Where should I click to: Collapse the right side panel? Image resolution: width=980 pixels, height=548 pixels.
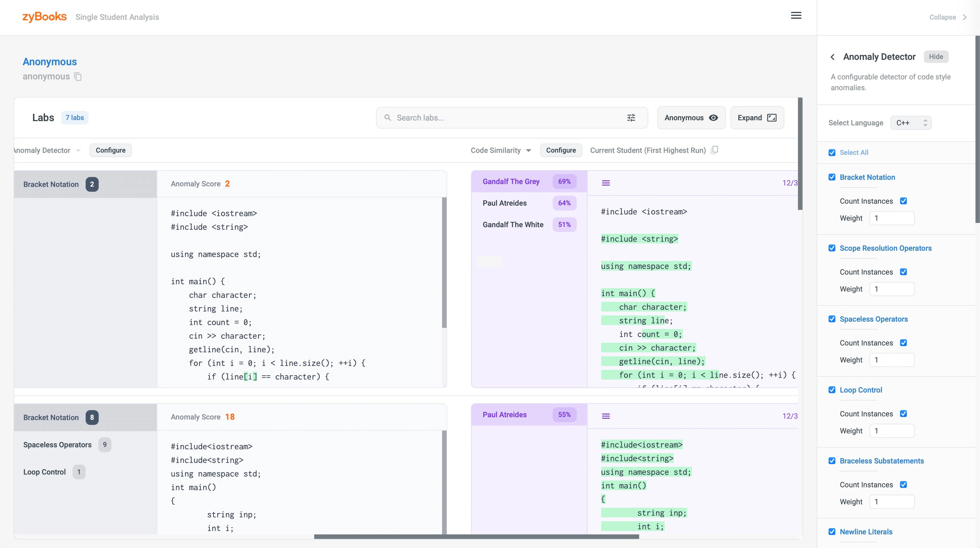pos(947,17)
